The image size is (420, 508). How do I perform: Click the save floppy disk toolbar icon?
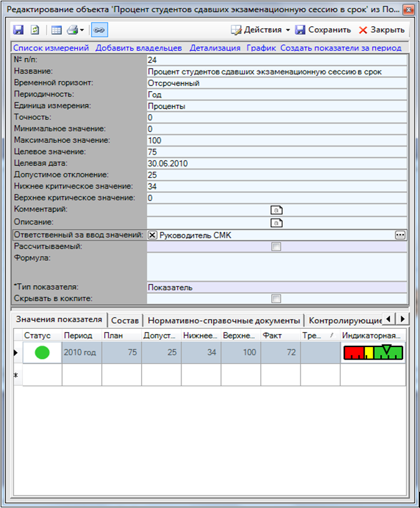pos(18,30)
